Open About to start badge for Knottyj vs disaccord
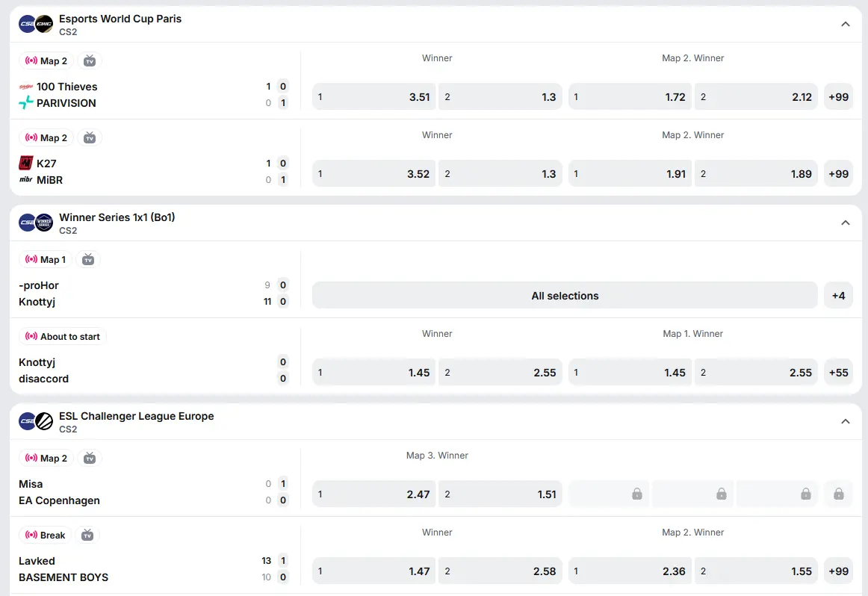Screen dimensions: 868x596 (63, 336)
